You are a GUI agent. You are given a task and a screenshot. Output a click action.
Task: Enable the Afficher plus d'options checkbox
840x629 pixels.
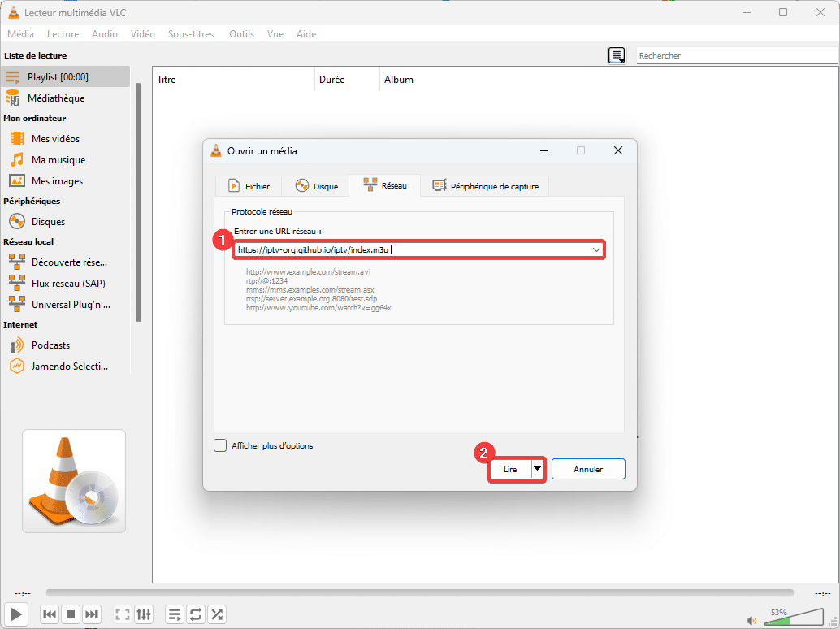coord(220,445)
